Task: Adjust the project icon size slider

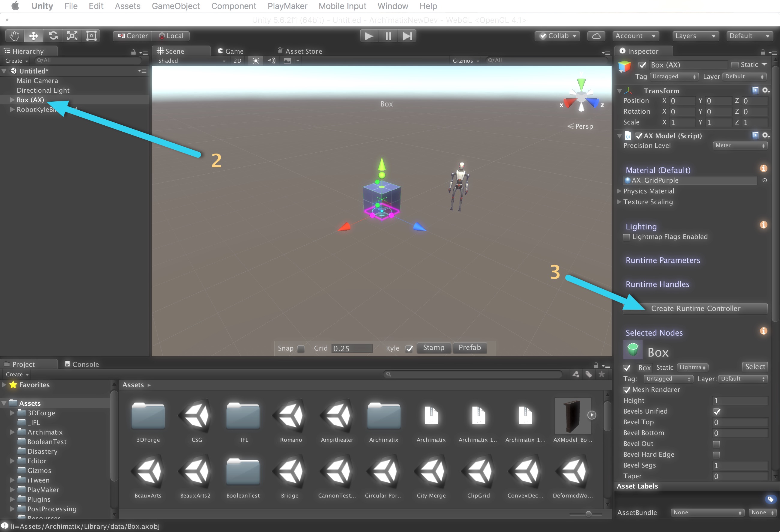Action: click(x=588, y=514)
